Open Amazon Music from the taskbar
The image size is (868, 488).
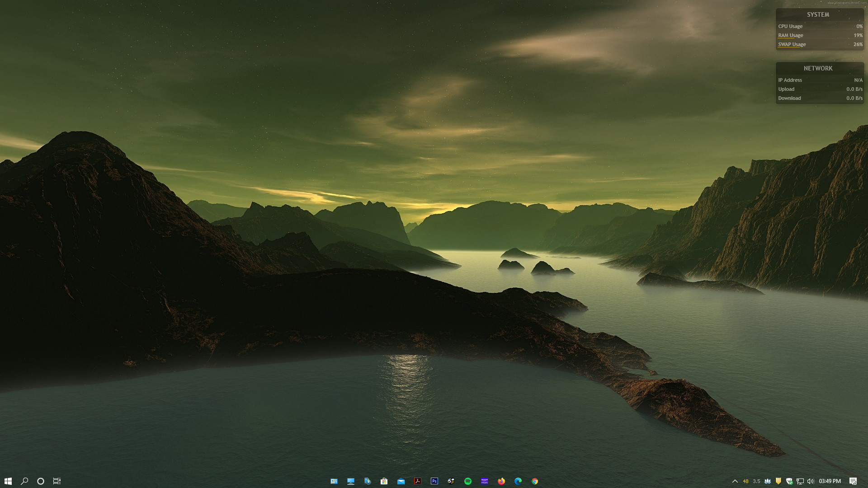point(485,481)
